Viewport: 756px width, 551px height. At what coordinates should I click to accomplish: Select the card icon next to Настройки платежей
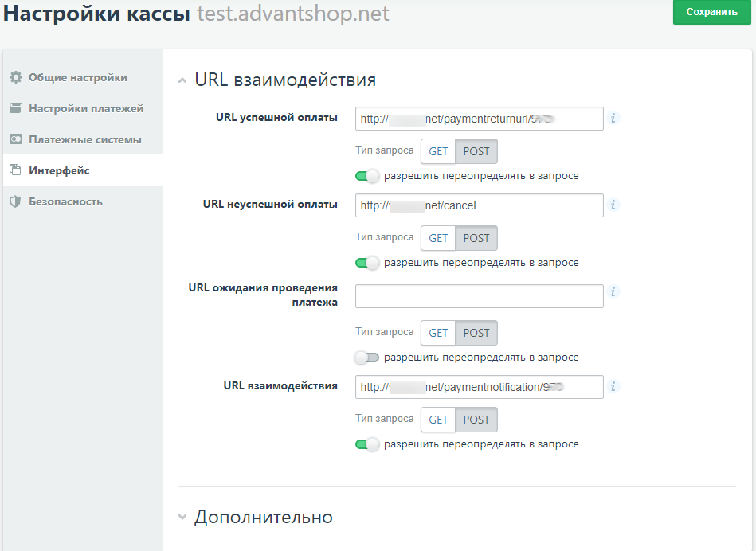(x=18, y=108)
